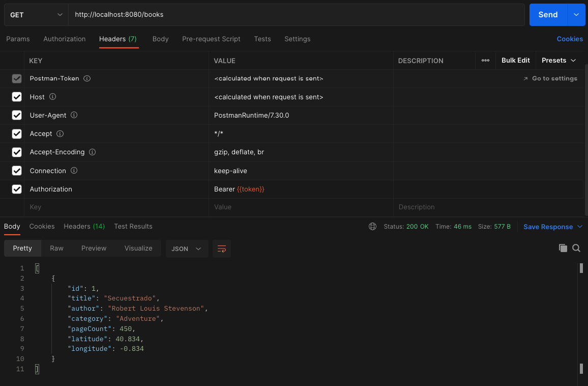Click the request URL input field
The image size is (588, 386).
click(x=296, y=15)
